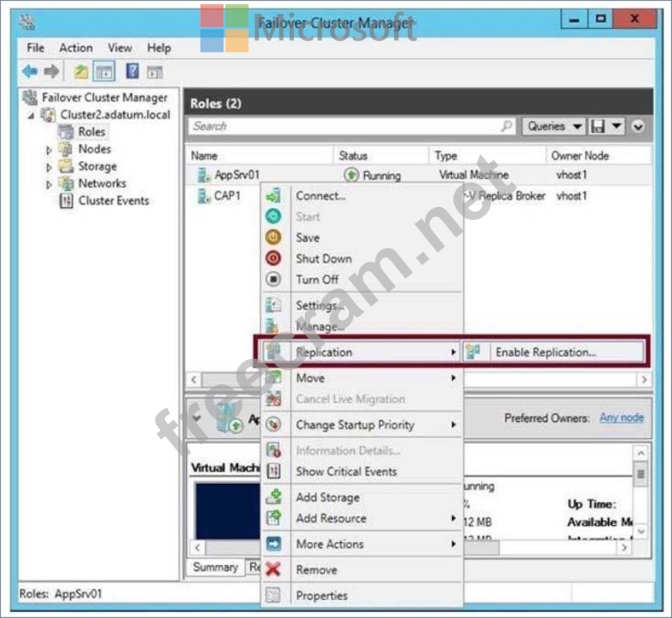Screen dimensions: 672x618
Task: Open the Action menu
Action: click(x=76, y=48)
